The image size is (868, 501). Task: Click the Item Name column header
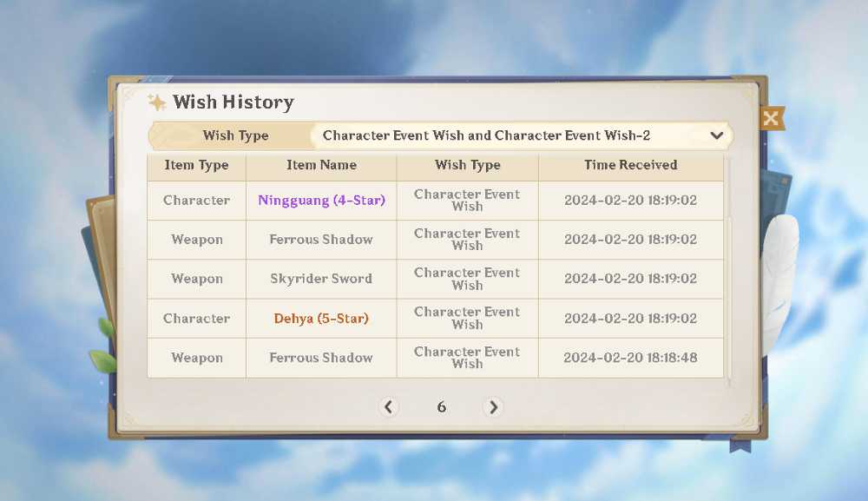[321, 165]
